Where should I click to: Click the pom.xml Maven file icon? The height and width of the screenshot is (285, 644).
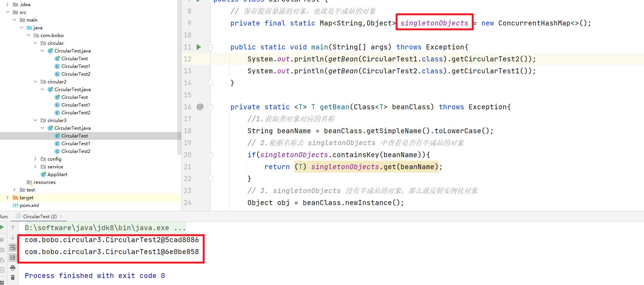click(15, 205)
